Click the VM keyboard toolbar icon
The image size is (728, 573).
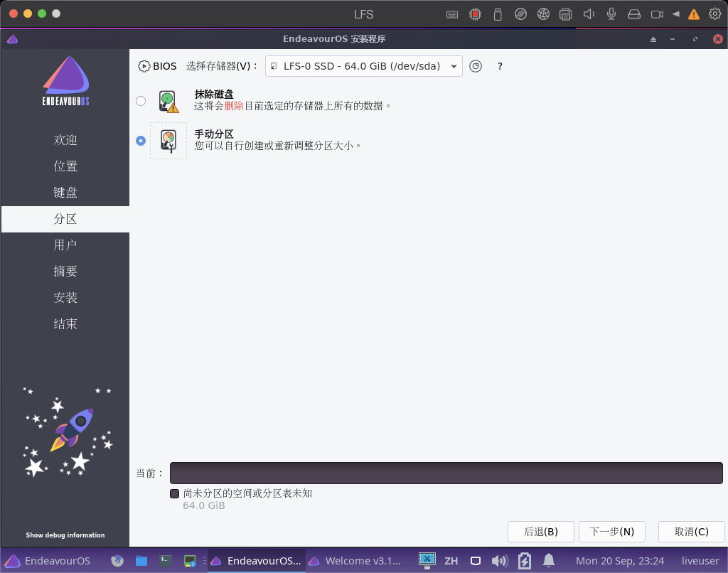point(452,14)
